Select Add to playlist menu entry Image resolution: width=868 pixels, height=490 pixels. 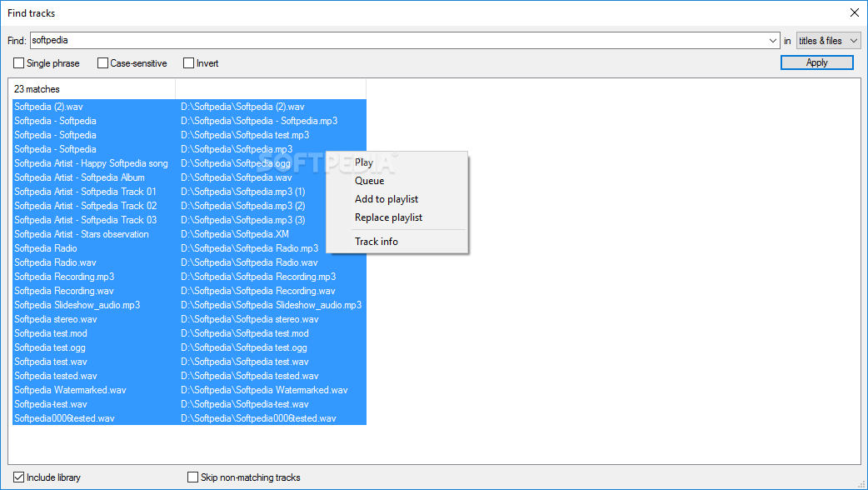tap(387, 199)
